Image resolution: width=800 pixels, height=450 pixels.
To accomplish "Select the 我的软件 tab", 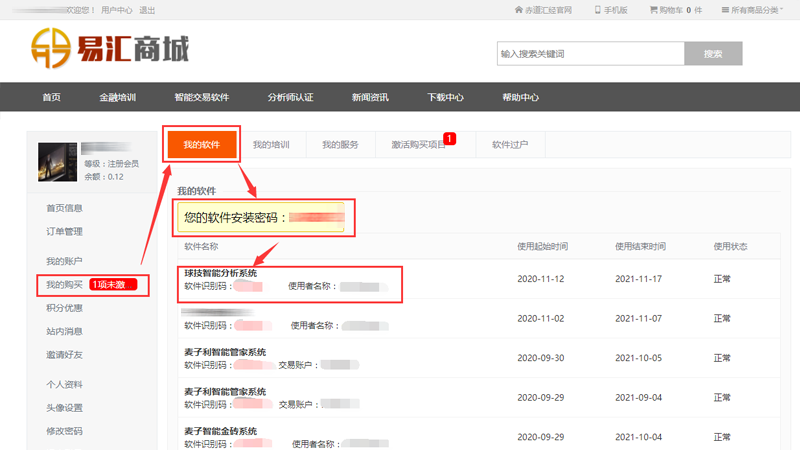I will (202, 144).
